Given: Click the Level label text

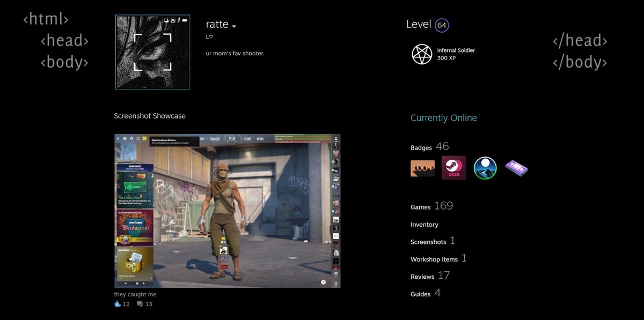Looking at the screenshot, I should (419, 24).
